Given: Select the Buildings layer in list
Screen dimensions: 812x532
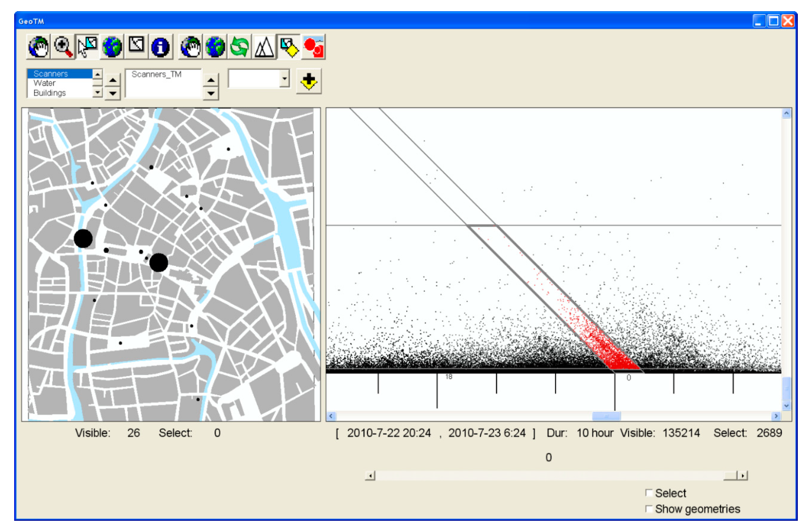Looking at the screenshot, I should coord(50,93).
